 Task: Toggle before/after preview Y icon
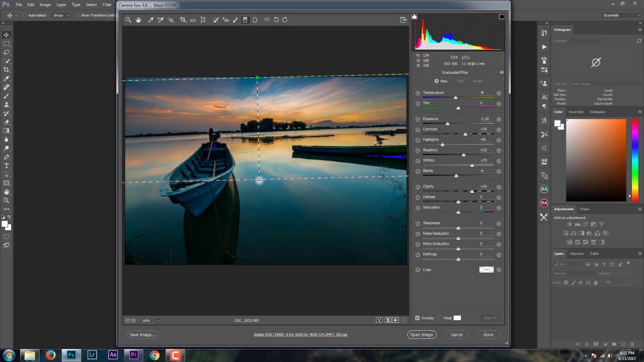tap(379, 320)
